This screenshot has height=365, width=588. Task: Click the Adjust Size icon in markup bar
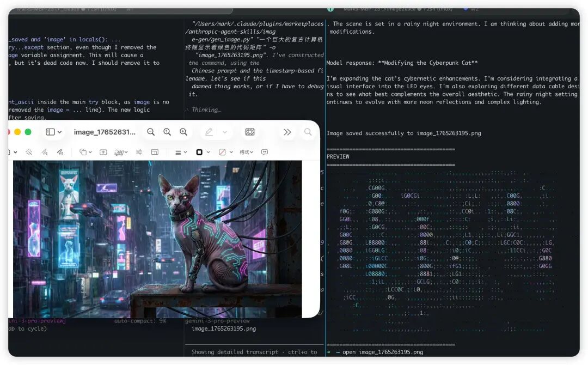click(155, 152)
